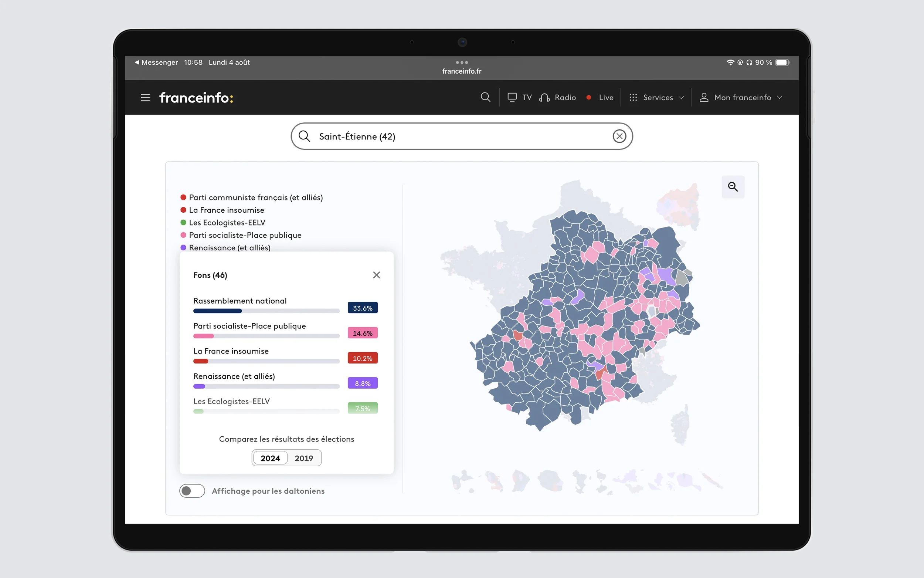The width and height of the screenshot is (924, 578).
Task: Open the Live stream link
Action: coord(605,98)
